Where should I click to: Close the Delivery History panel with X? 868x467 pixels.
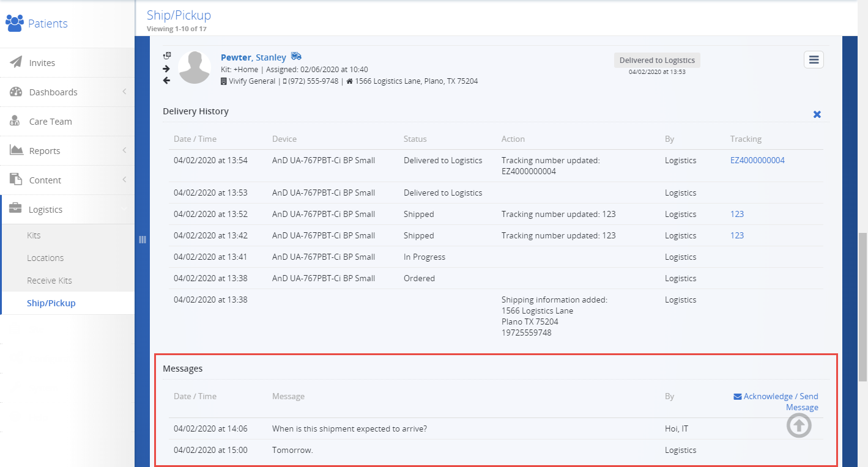click(x=817, y=114)
